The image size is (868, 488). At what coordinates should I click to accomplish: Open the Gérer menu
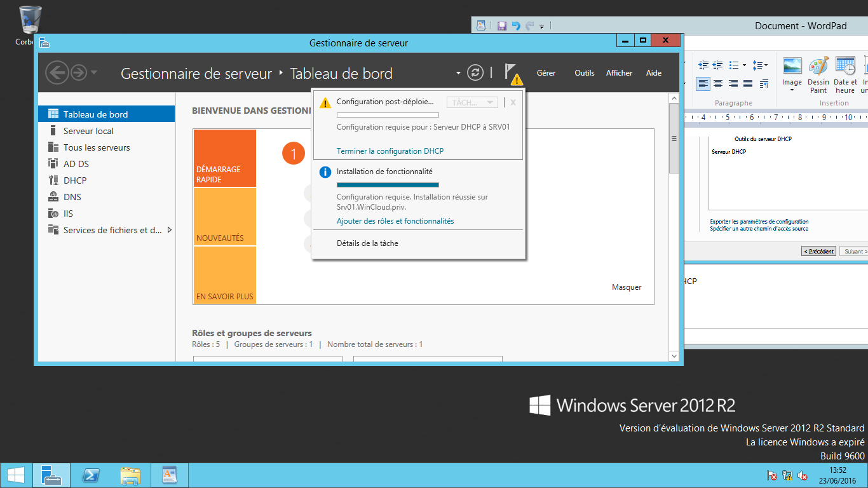(546, 73)
